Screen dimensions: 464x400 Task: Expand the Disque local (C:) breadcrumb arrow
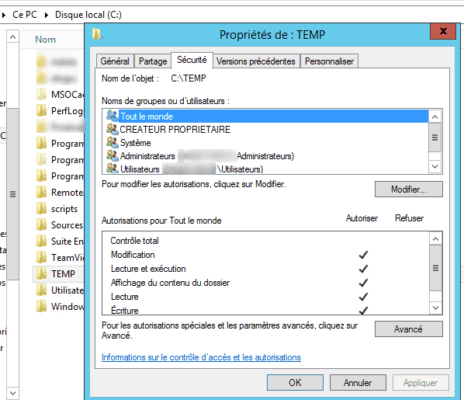pyautogui.click(x=46, y=15)
